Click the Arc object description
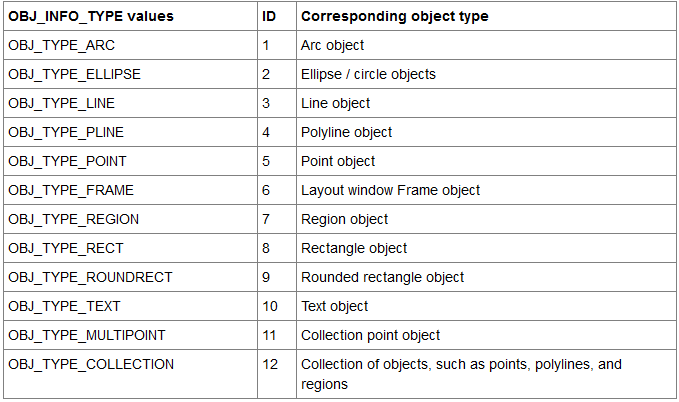Screen dimensions: 679x402 pyautogui.click(x=332, y=45)
